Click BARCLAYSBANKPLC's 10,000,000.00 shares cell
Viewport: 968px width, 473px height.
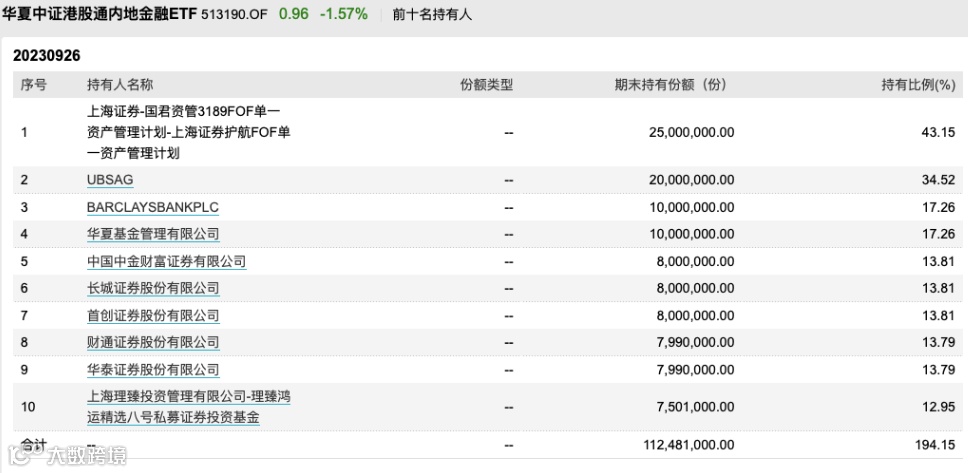(691, 207)
